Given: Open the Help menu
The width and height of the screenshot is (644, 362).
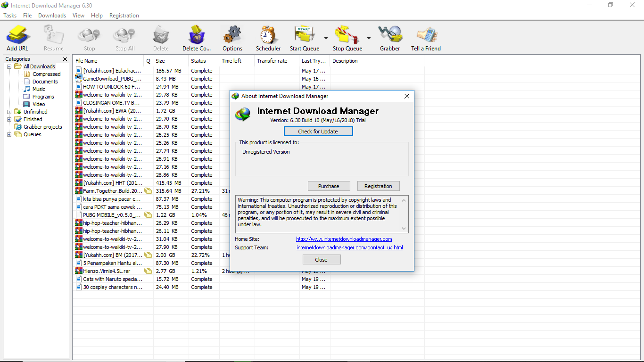Looking at the screenshot, I should pos(97,16).
